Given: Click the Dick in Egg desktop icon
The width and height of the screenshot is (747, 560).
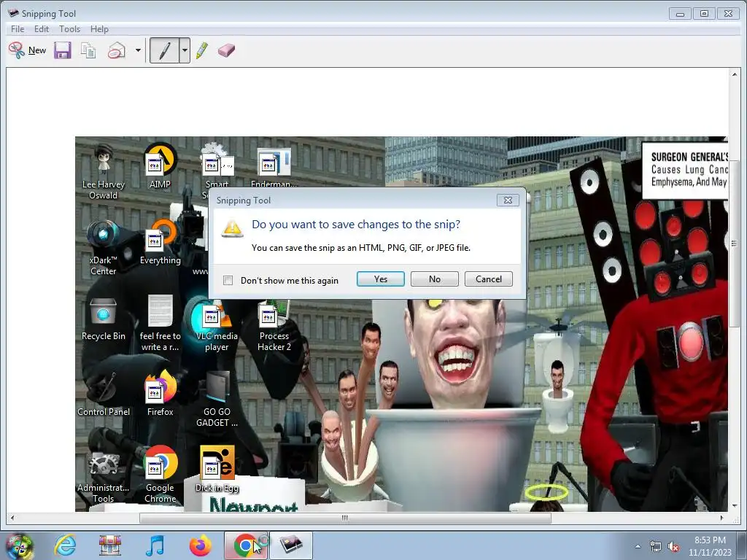Looking at the screenshot, I should [x=217, y=470].
